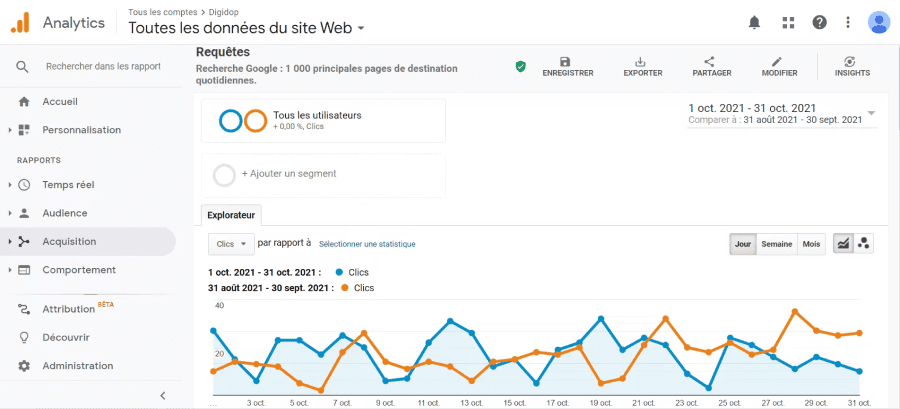The width and height of the screenshot is (900, 409).
Task: Open the Google apps grid icon
Action: pyautogui.click(x=788, y=22)
